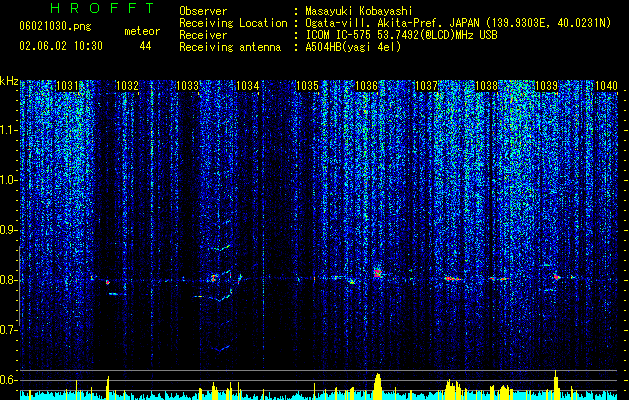
Task: Click the red meteor echo below 1036
Action: point(377,274)
